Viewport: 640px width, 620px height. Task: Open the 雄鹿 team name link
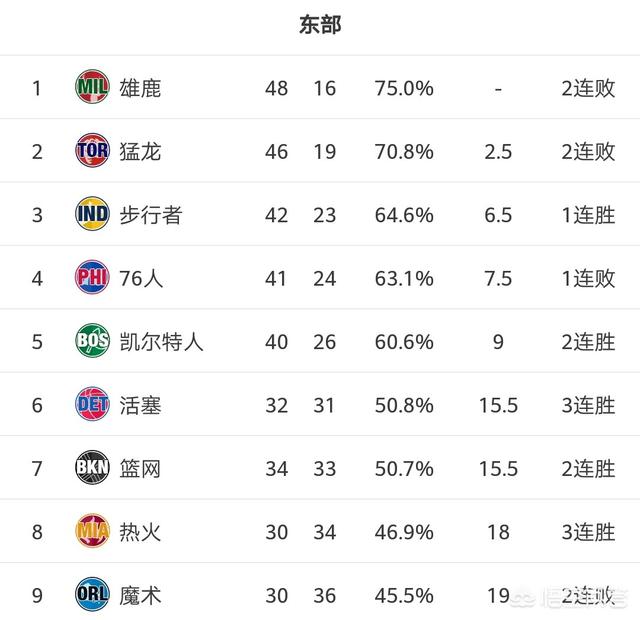[140, 88]
